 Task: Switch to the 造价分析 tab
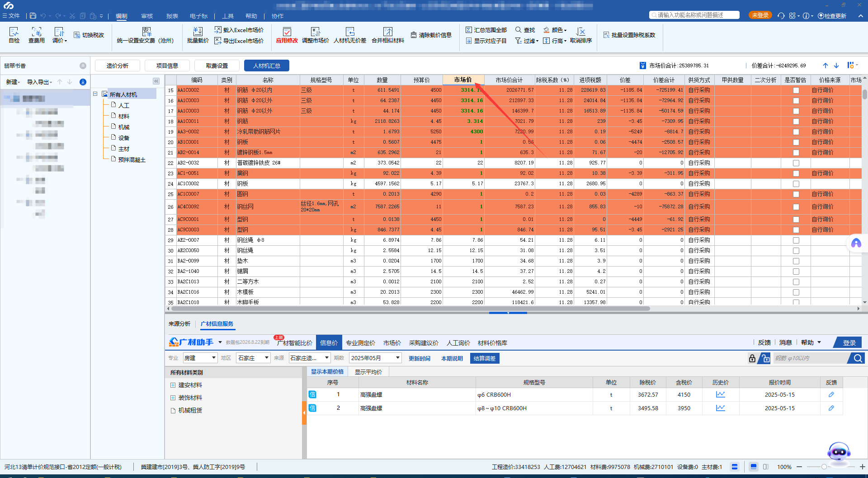118,66
